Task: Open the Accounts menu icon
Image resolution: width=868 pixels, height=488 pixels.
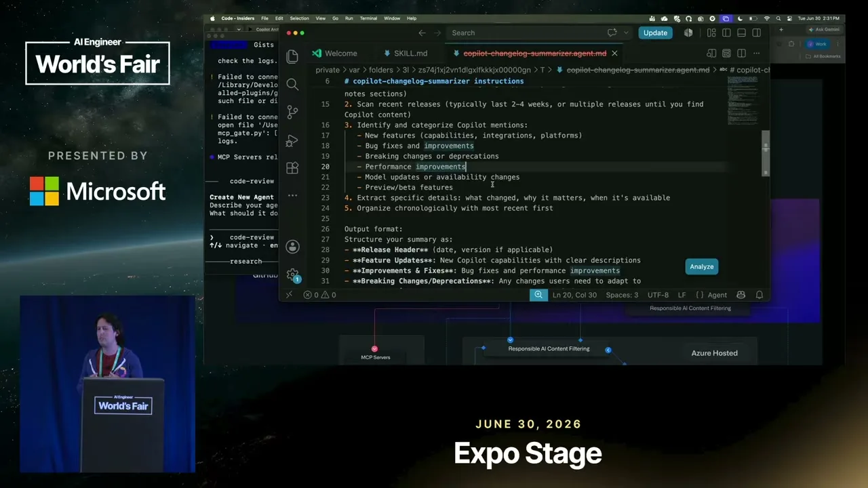Action: tap(292, 247)
